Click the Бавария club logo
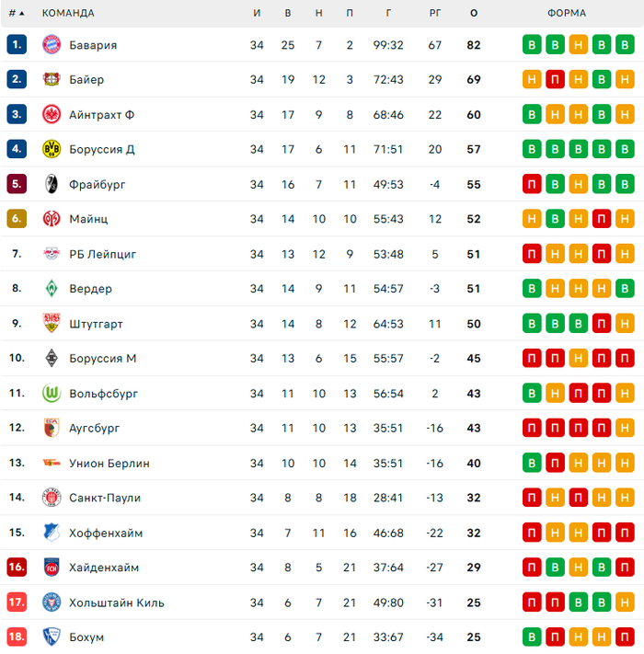This screenshot has width=644, height=654. [x=51, y=45]
